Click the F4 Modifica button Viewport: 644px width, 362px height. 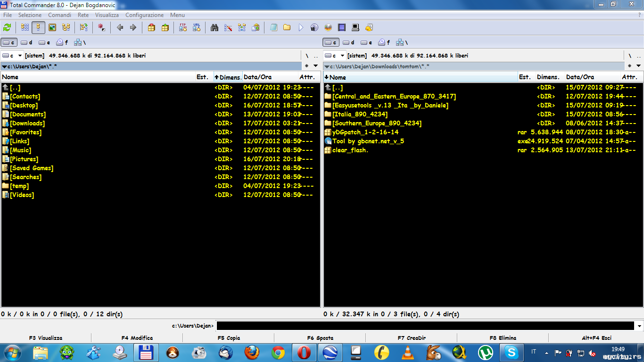click(137, 338)
